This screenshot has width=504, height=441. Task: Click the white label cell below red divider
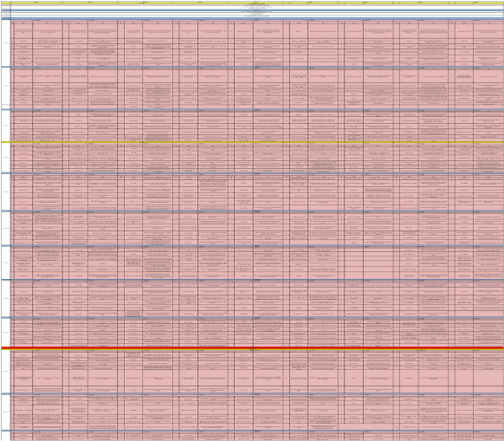6,371
